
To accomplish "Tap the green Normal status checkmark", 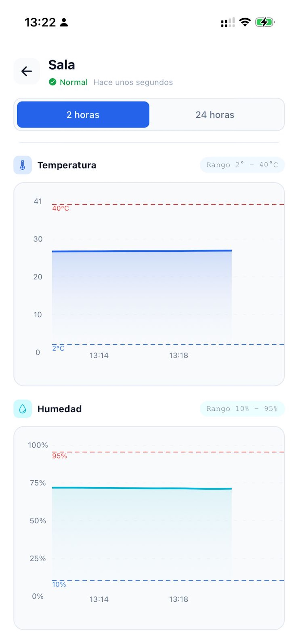I will click(x=53, y=82).
